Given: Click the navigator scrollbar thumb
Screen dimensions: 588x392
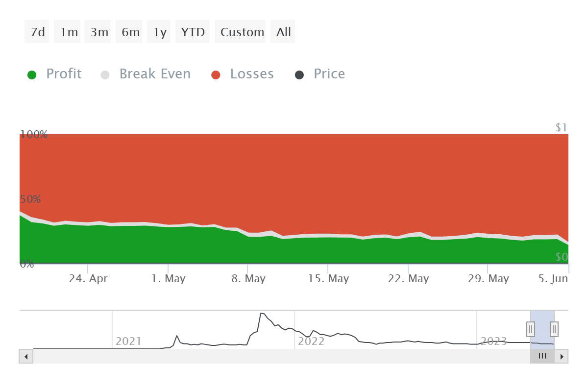Looking at the screenshot, I should pyautogui.click(x=542, y=356).
